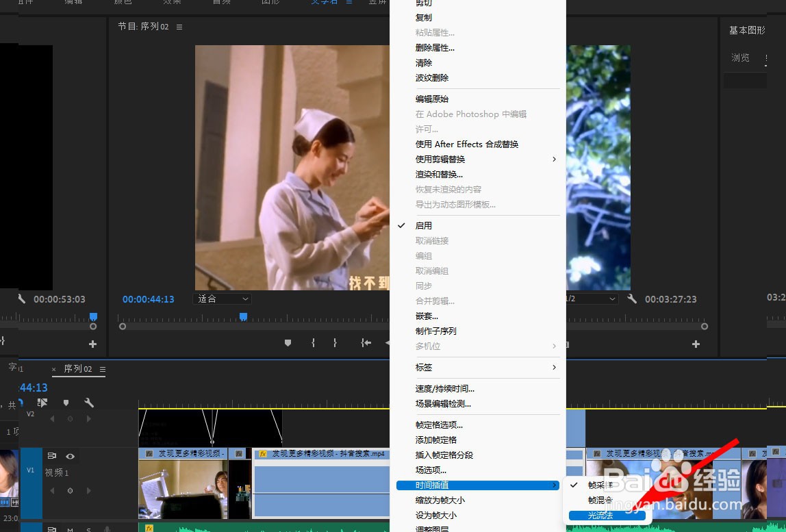Click left handle of Program zoom scrollbar

(123, 327)
